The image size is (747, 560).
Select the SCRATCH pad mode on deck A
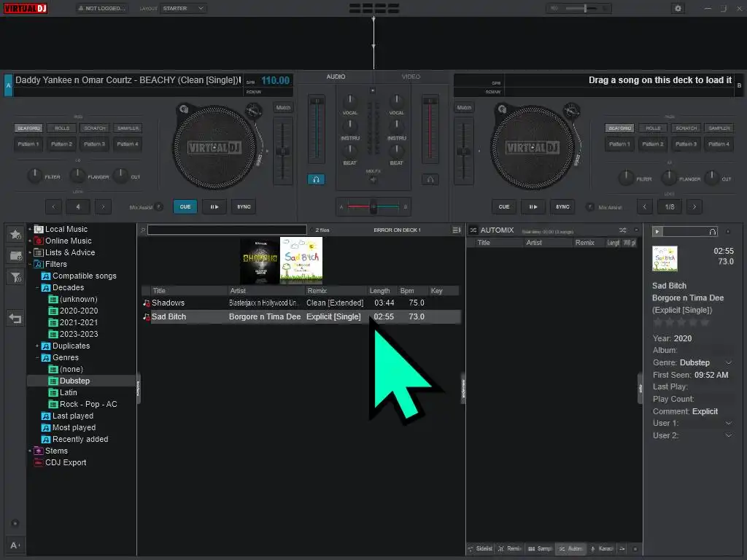[95, 128]
